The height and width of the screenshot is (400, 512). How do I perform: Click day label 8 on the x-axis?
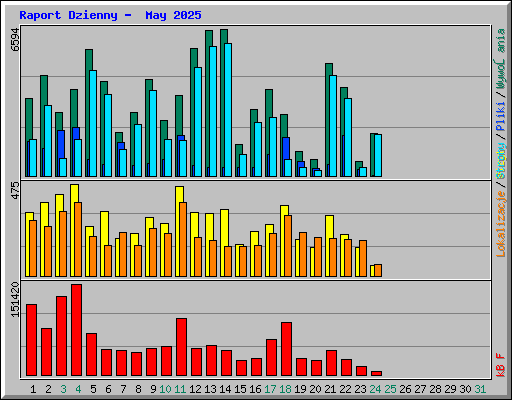click(x=138, y=389)
